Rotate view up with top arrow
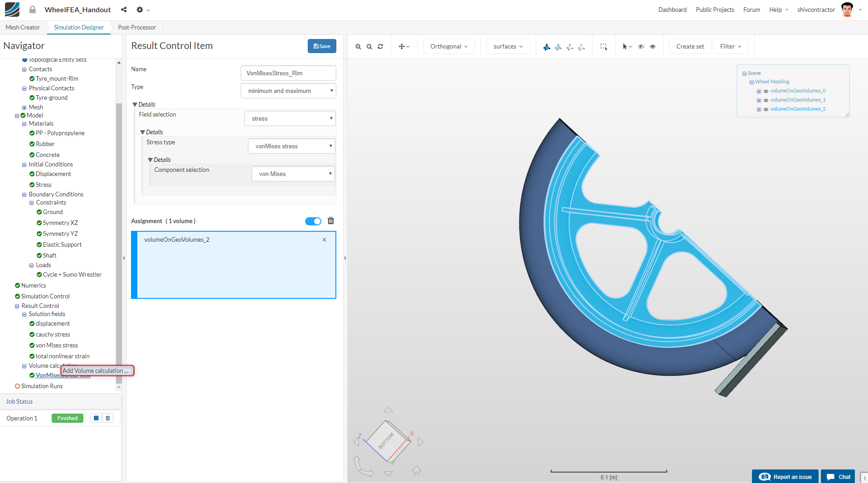Image resolution: width=868 pixels, height=483 pixels. pos(388,410)
